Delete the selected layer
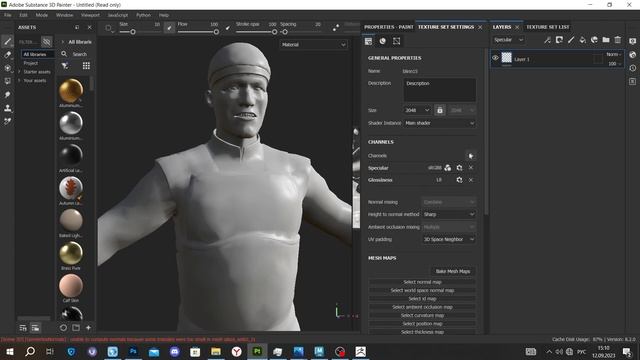640x360 pixels. (x=618, y=40)
